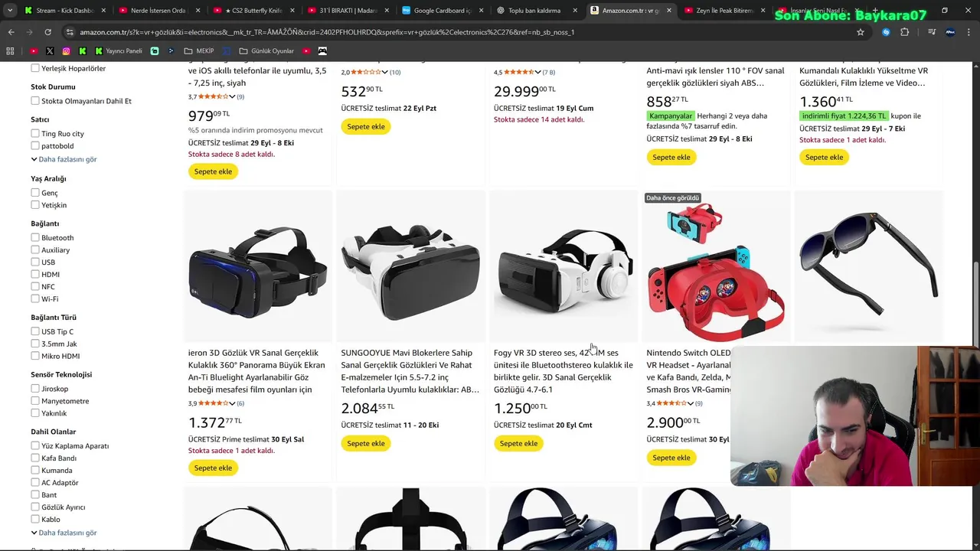Enable the Bluetooth connectivity filter
Screen dimensions: 980x551
35,237
